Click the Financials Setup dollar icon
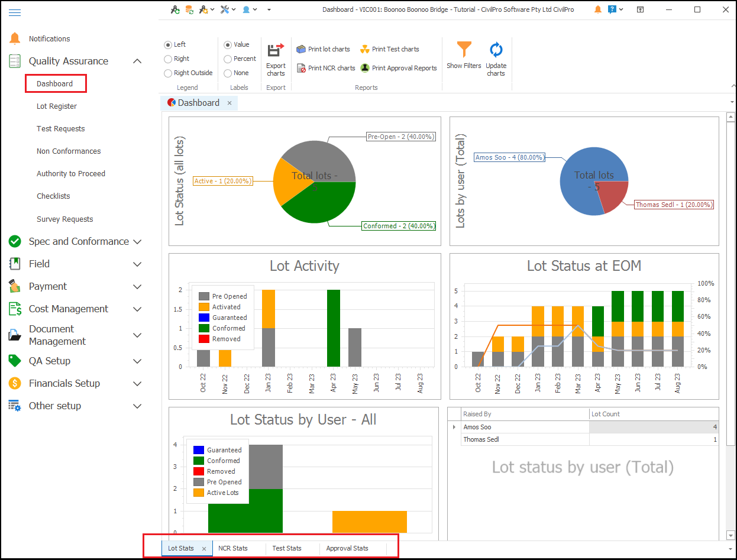The image size is (737, 560). (15, 383)
